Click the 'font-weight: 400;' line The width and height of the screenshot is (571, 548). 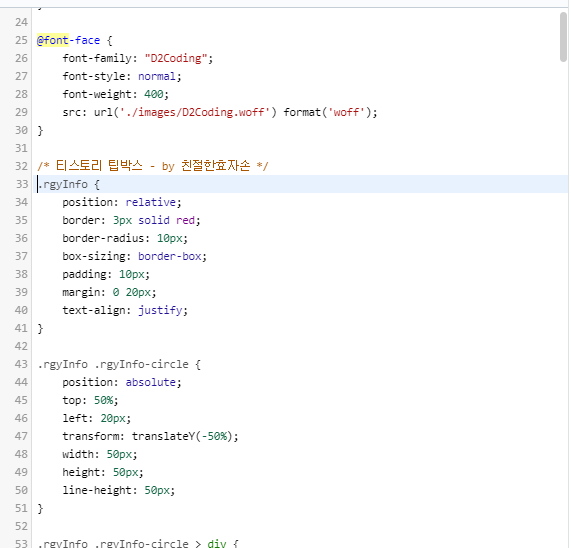pyautogui.click(x=115, y=94)
